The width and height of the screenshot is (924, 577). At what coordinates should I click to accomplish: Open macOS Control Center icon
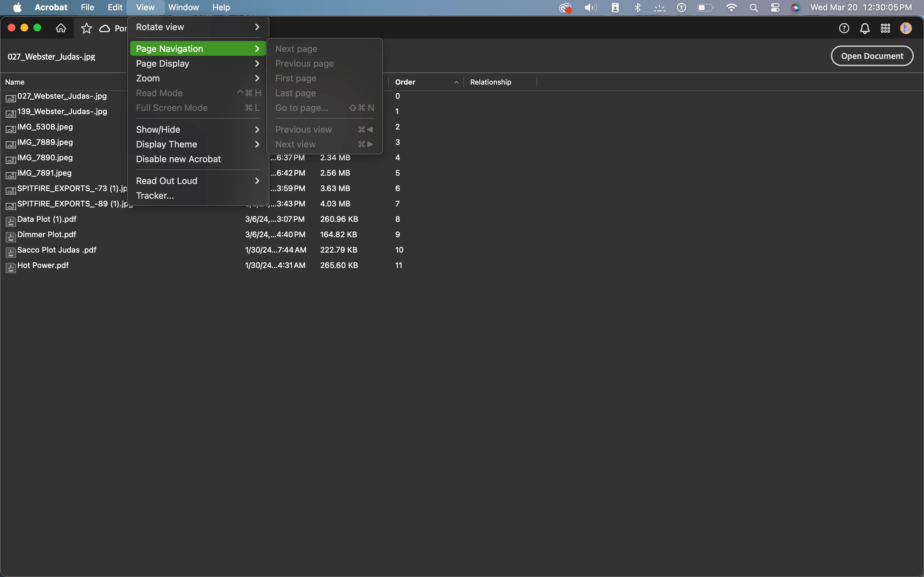775,8
